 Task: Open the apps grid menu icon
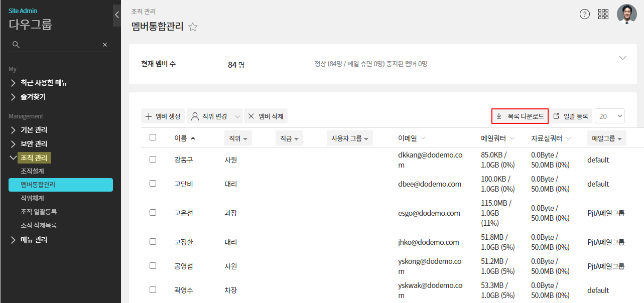pyautogui.click(x=603, y=14)
